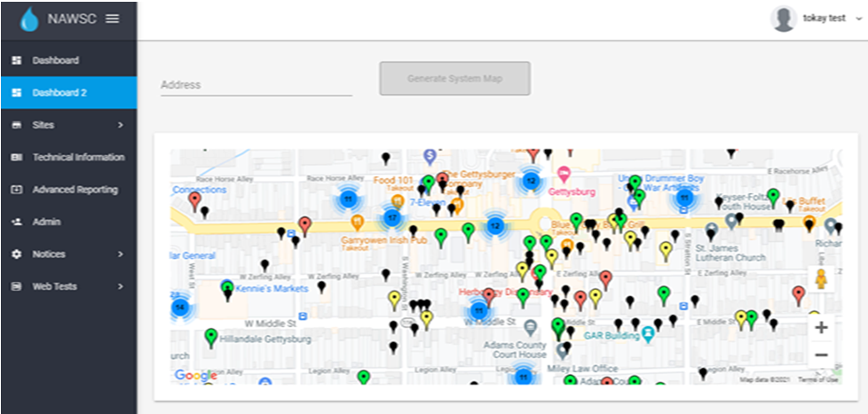Click the Adams County Court House pin

(x=531, y=328)
